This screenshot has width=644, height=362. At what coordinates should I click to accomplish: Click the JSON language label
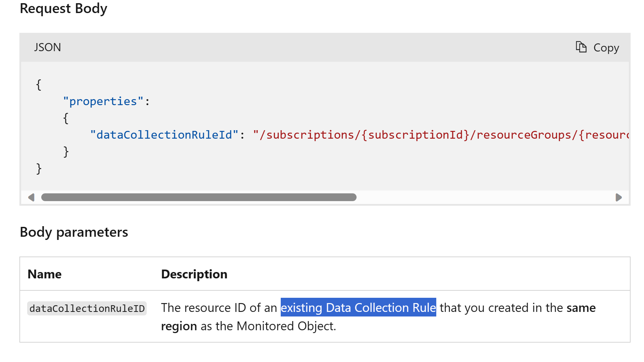[48, 47]
